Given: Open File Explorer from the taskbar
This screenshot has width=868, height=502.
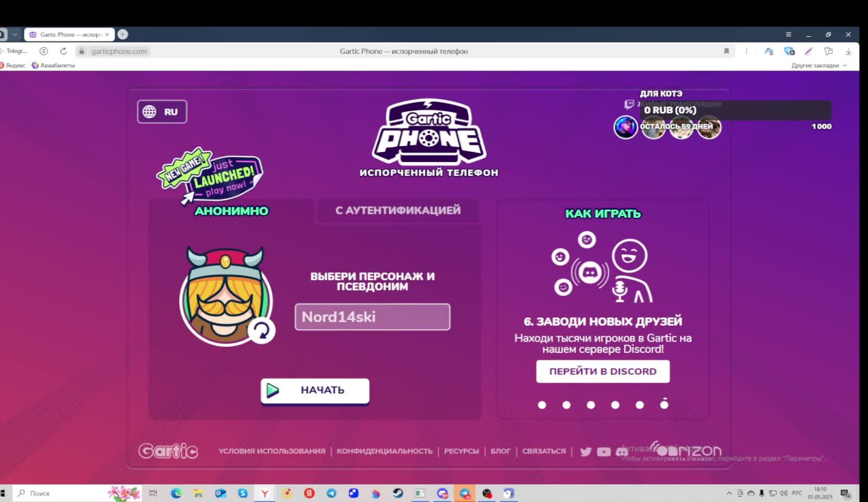Looking at the screenshot, I should 198,493.
